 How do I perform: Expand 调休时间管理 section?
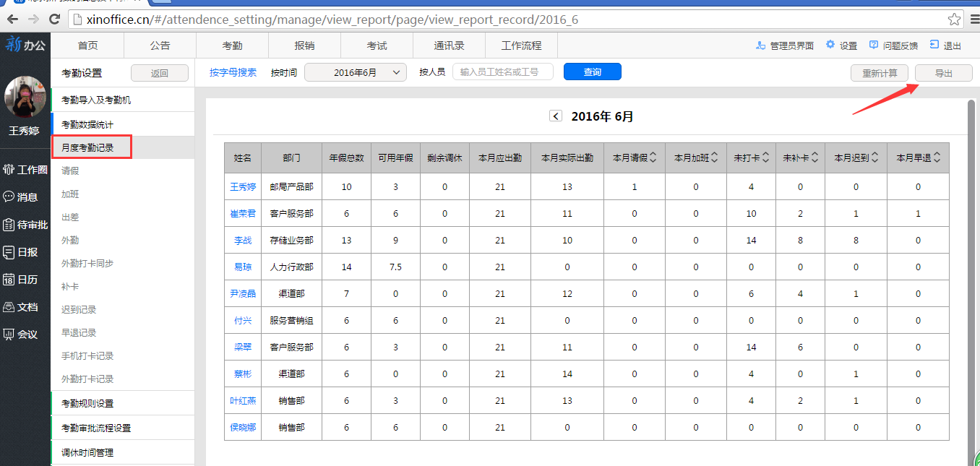[123, 452]
